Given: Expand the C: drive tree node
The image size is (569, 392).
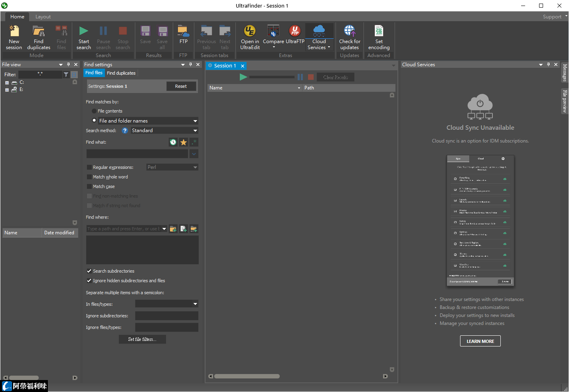Looking at the screenshot, I should [x=7, y=83].
